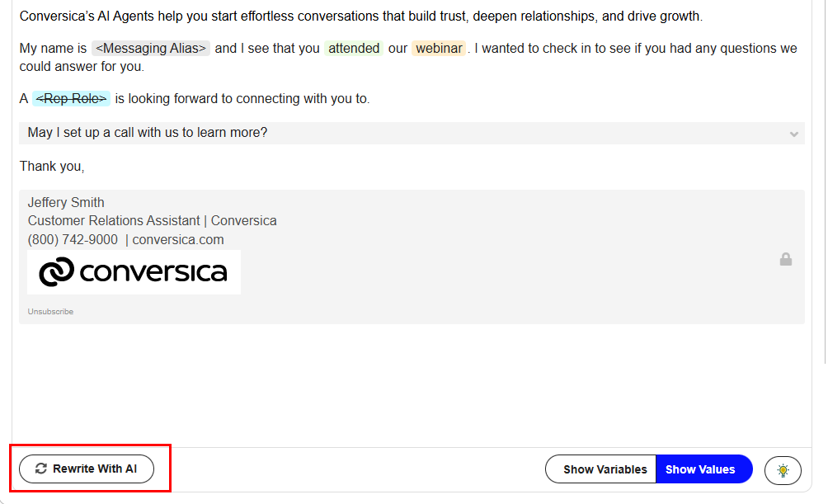Click the Rewrite With AI button
The width and height of the screenshot is (828, 504).
[x=87, y=469]
